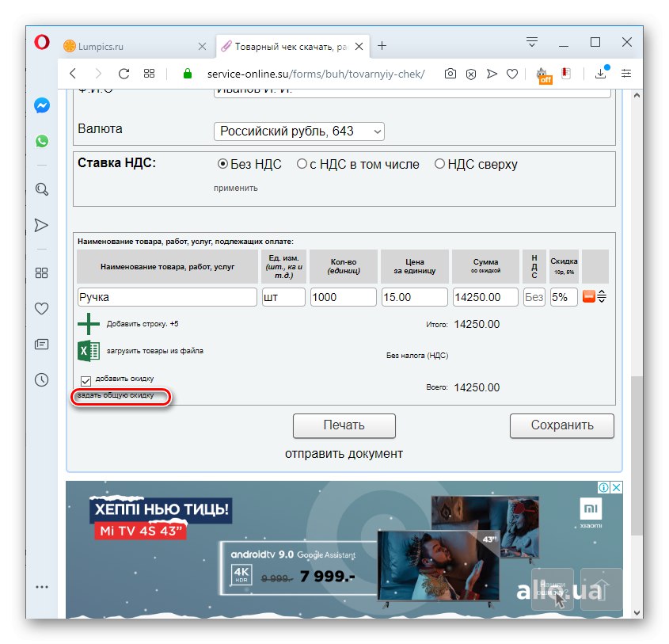Click the Сохранить button
Image resolution: width=669 pixels, height=644 pixels.
(562, 425)
